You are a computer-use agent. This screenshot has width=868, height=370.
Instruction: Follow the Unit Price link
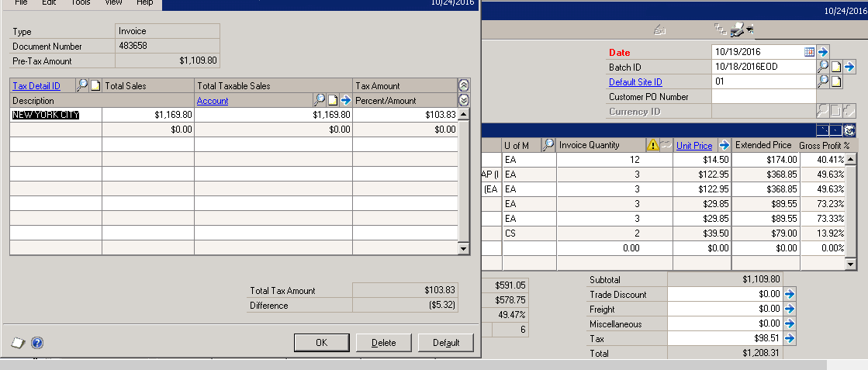(694, 146)
